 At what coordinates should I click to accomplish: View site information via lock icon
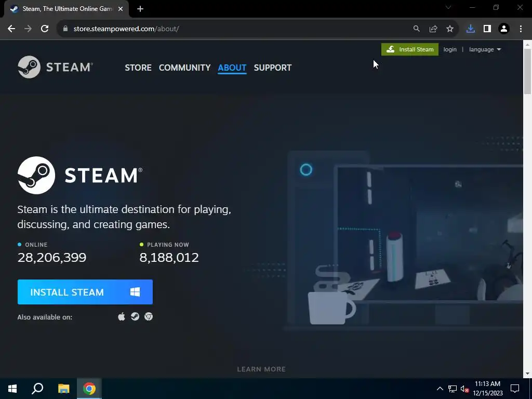pyautogui.click(x=65, y=29)
